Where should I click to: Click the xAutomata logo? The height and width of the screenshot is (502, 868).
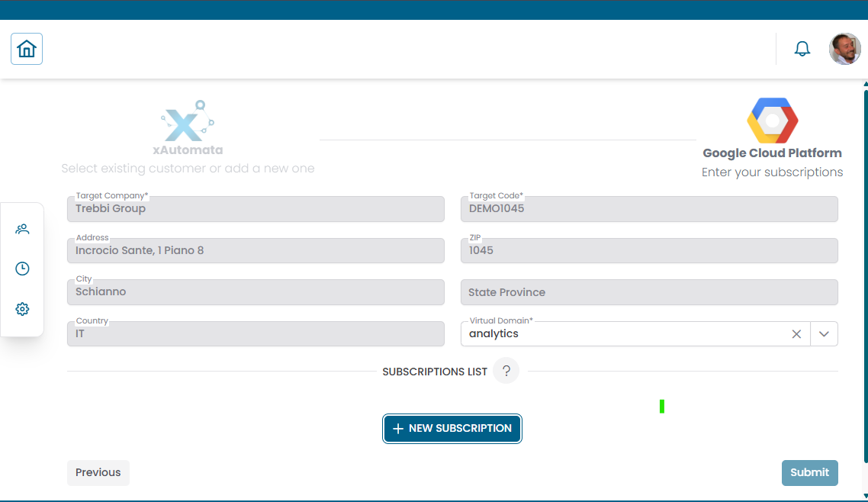[188, 122]
